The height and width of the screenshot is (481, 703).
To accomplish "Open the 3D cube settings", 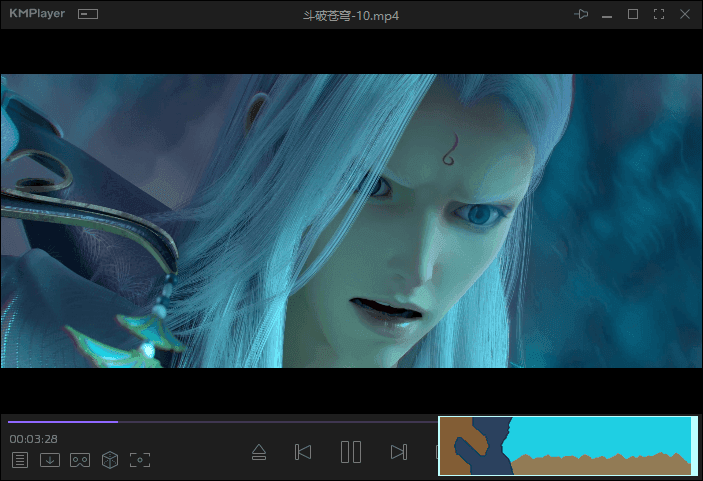I will click(x=110, y=460).
